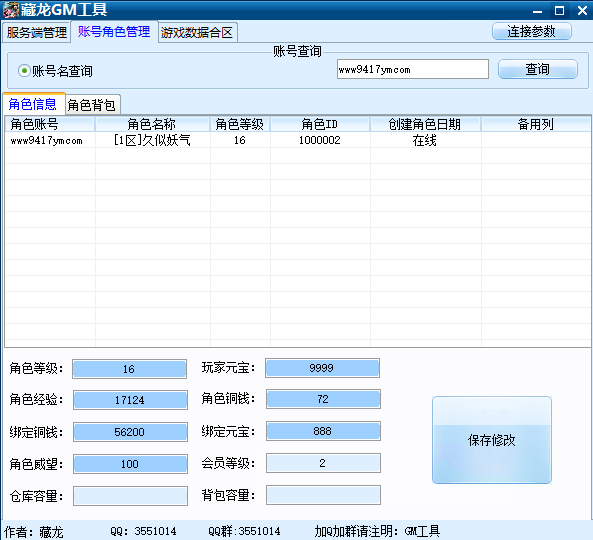Click the 藏龙GM工具 app icon in title bar
593x540 pixels.
click(x=11, y=10)
